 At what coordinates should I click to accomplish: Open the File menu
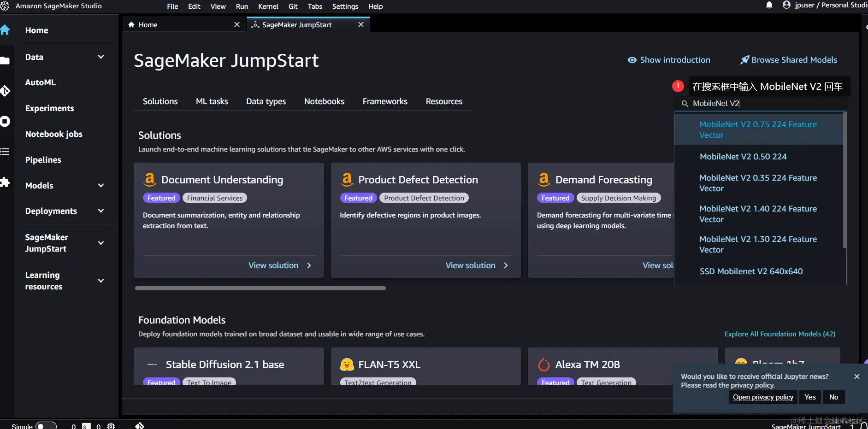(x=172, y=6)
